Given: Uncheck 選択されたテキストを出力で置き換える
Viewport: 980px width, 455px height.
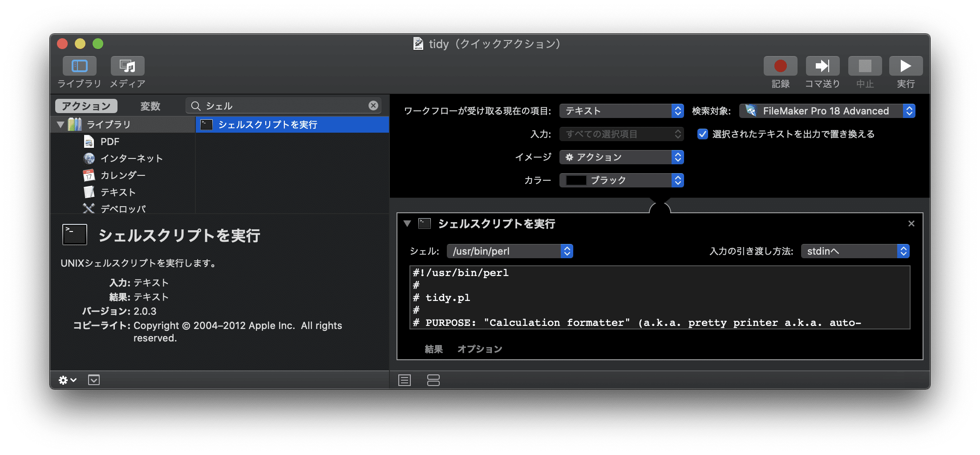Looking at the screenshot, I should pyautogui.click(x=702, y=134).
